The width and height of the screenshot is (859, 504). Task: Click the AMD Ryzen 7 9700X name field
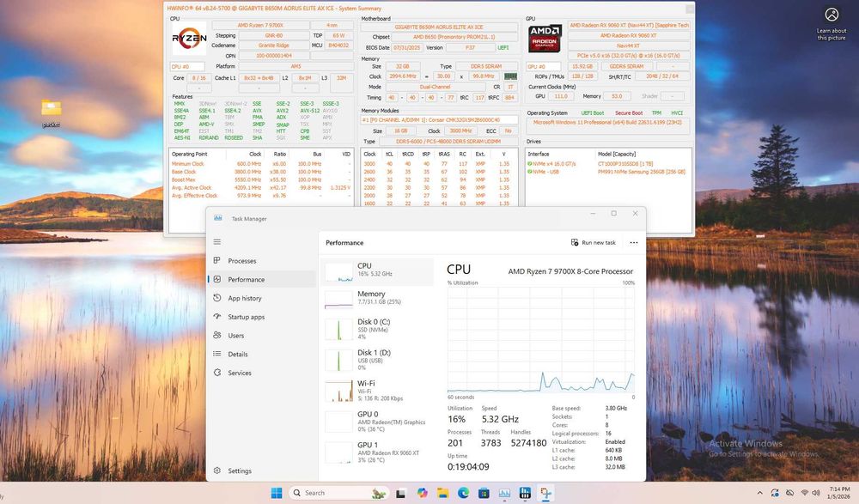(260, 25)
